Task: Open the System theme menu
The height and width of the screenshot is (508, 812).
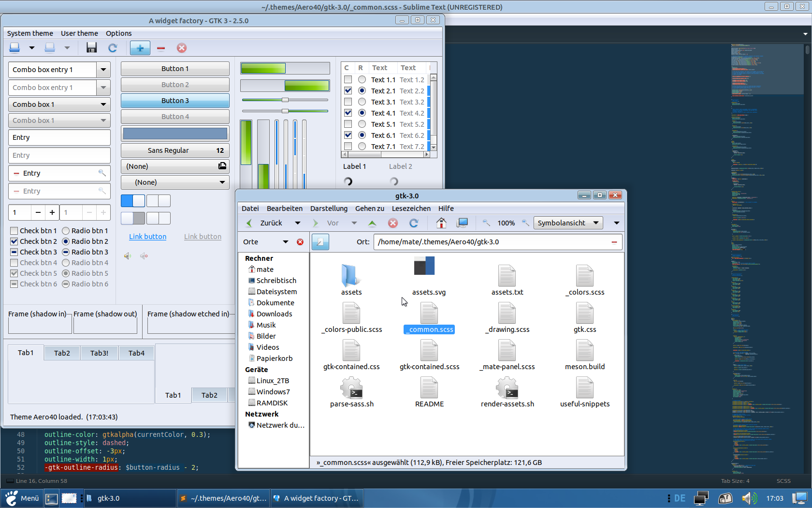Action: tap(30, 33)
